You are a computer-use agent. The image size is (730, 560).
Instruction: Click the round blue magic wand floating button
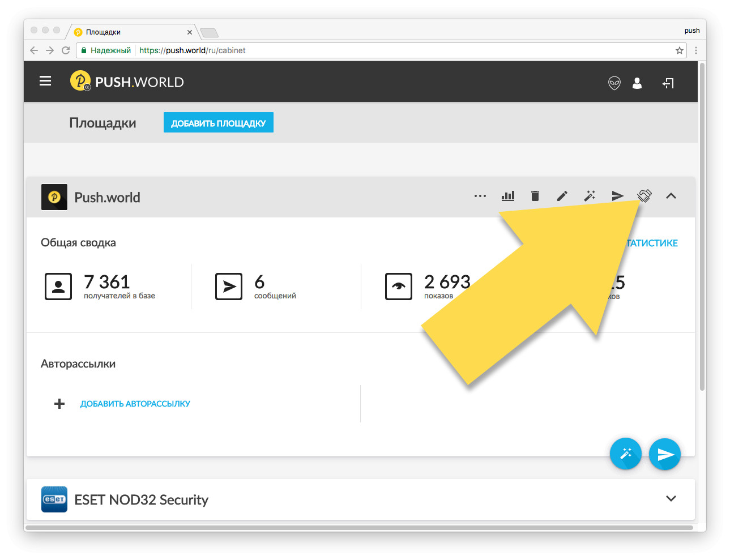(625, 454)
